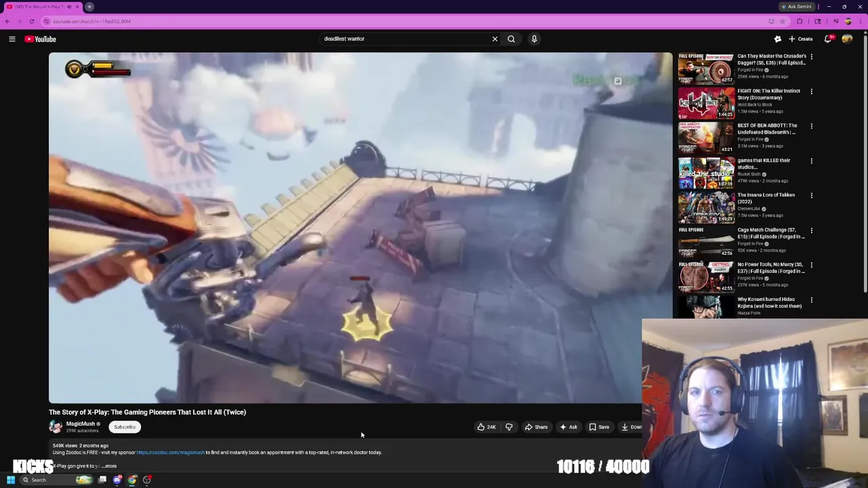Mute the tab via its speaker icon
The width and height of the screenshot is (868, 488).
[x=68, y=7]
